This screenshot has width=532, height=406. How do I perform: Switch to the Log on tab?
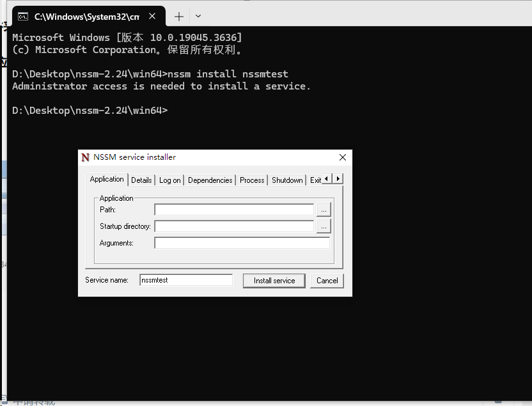[169, 180]
